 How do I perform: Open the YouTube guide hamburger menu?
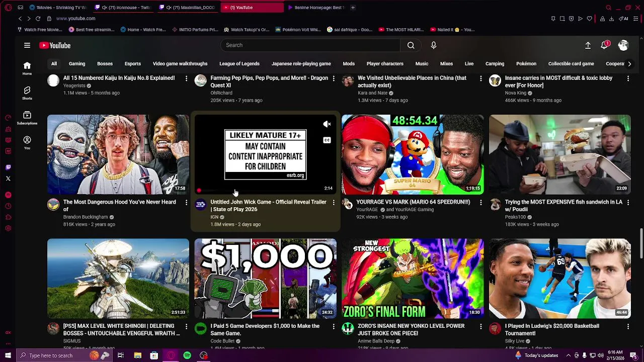tap(27, 45)
